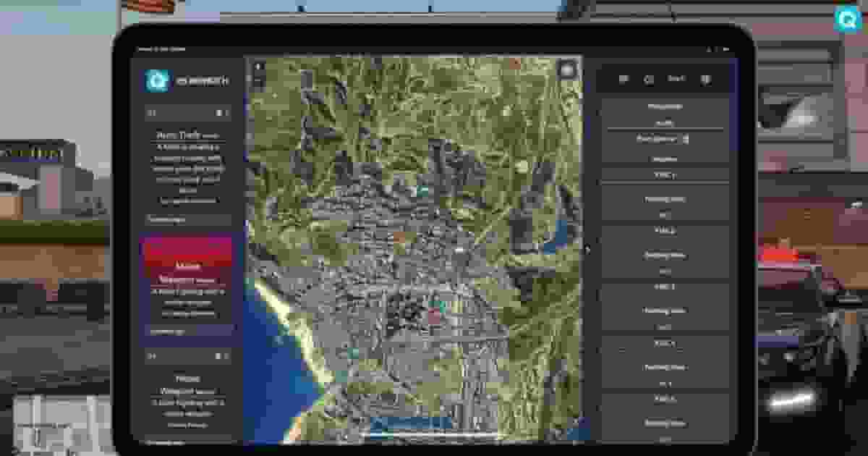This screenshot has width=868, height=456.
Task: Click the app logo in tablet sidebar header
Action: (157, 80)
